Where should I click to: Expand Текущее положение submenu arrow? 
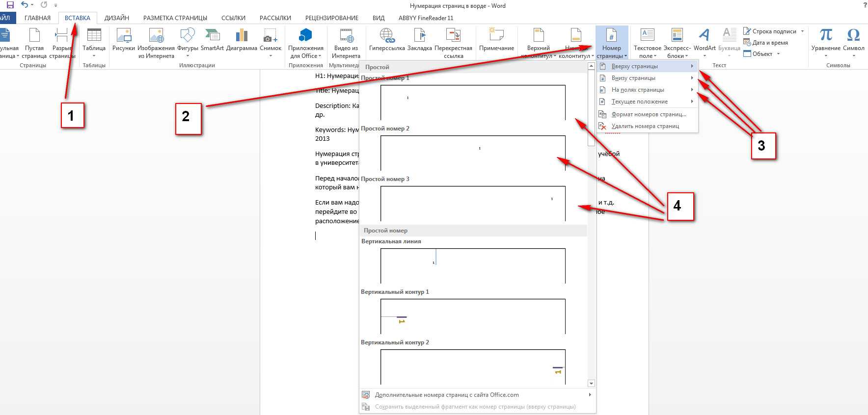pyautogui.click(x=692, y=102)
